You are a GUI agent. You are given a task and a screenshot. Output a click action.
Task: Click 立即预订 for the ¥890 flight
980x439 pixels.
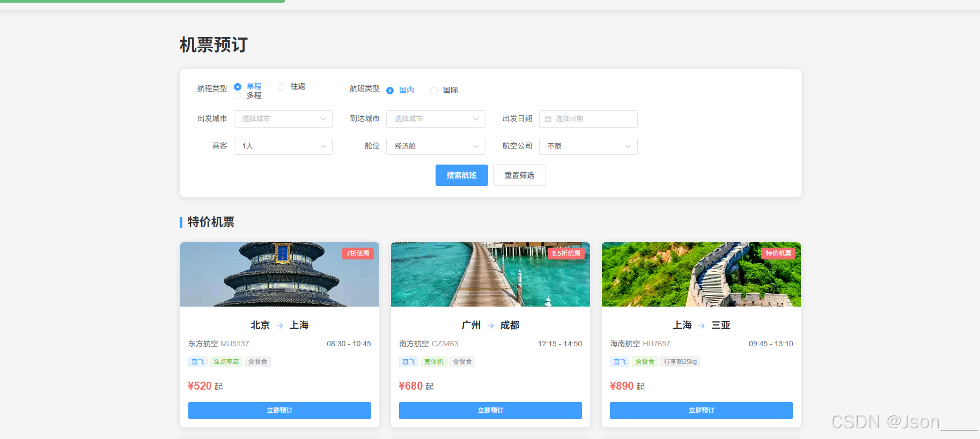pos(701,411)
